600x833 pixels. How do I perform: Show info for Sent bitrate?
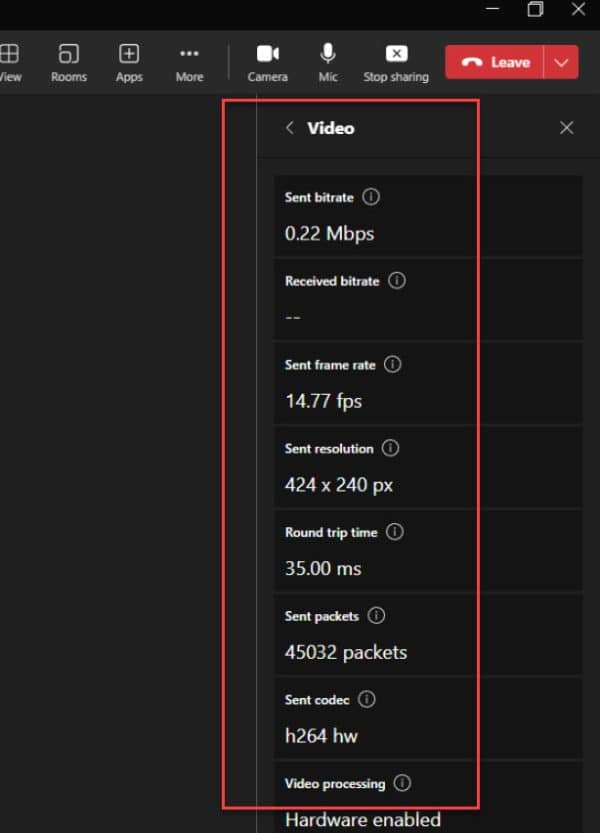click(371, 197)
